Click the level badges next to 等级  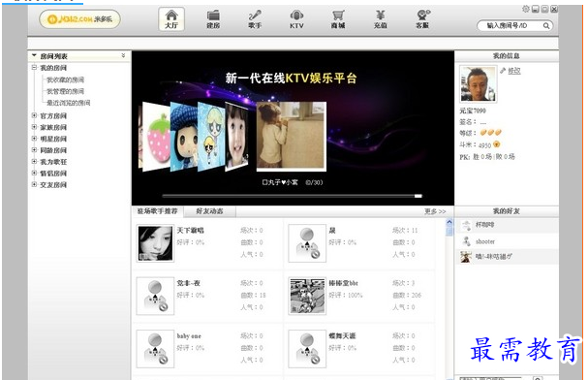click(490, 133)
